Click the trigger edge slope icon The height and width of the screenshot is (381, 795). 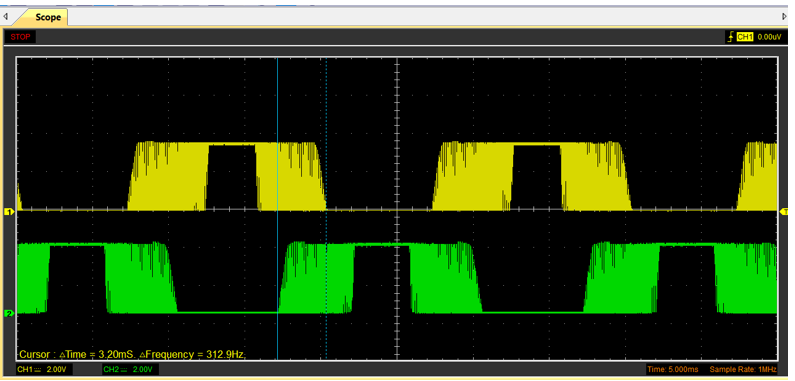tap(731, 37)
